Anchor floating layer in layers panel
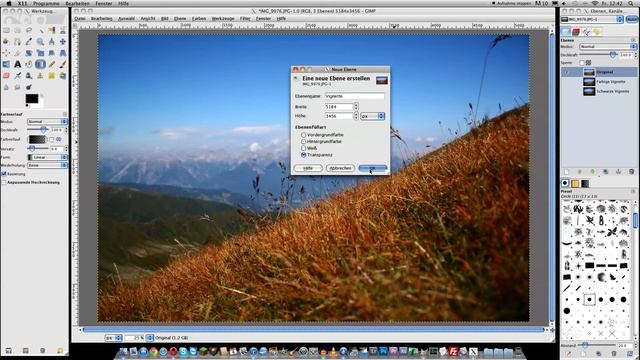Image resolution: width=640 pixels, height=360 pixels. [618, 172]
